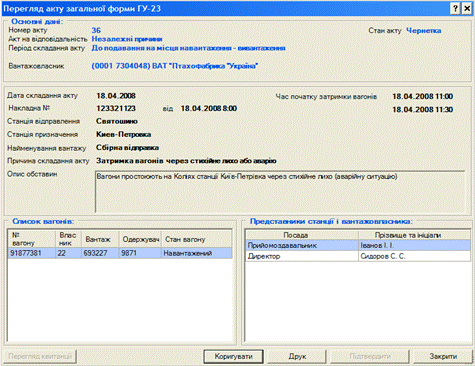Click inside the Опис обставин text box
475x366 pixels.
tap(280, 192)
